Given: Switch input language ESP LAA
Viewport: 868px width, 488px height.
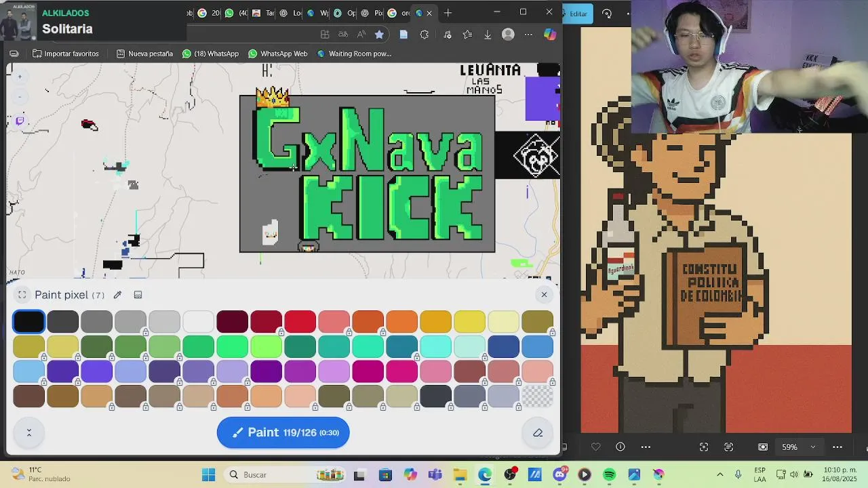Looking at the screenshot, I should 759,474.
